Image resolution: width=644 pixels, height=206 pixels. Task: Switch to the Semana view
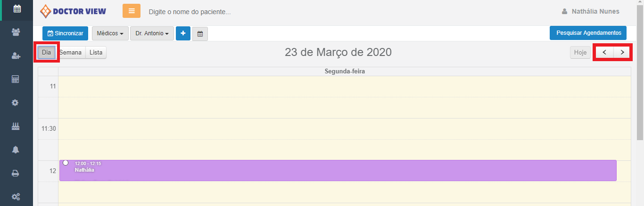71,53
